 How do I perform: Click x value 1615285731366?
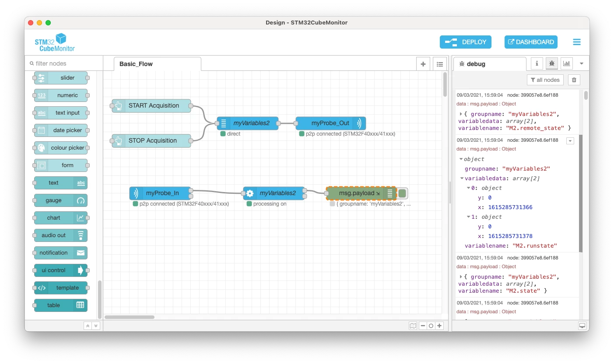[x=510, y=207]
